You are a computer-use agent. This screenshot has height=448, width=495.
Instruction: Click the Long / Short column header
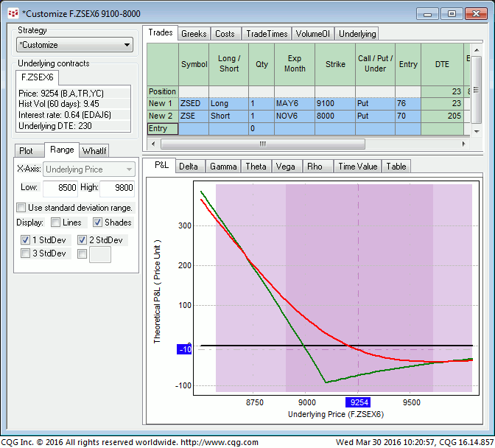[x=229, y=64]
